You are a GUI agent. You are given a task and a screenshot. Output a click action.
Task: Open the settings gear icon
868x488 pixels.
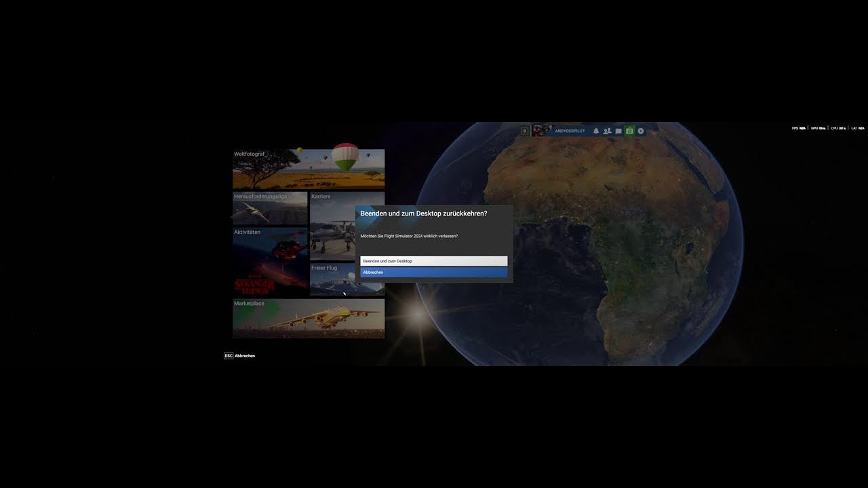coord(641,131)
